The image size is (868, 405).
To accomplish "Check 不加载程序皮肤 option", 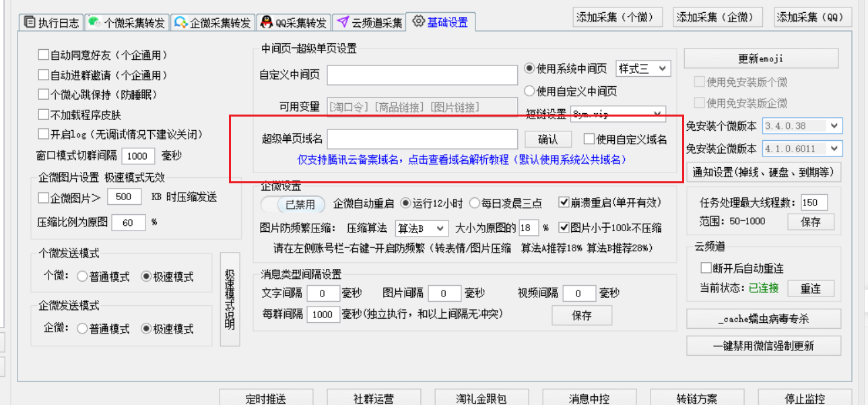I will pos(43,115).
